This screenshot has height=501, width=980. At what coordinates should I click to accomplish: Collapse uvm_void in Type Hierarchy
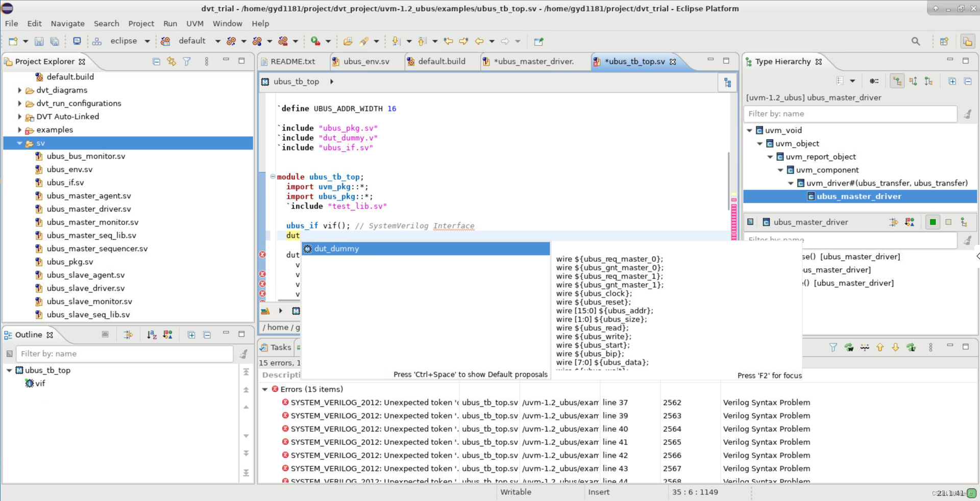tap(749, 131)
